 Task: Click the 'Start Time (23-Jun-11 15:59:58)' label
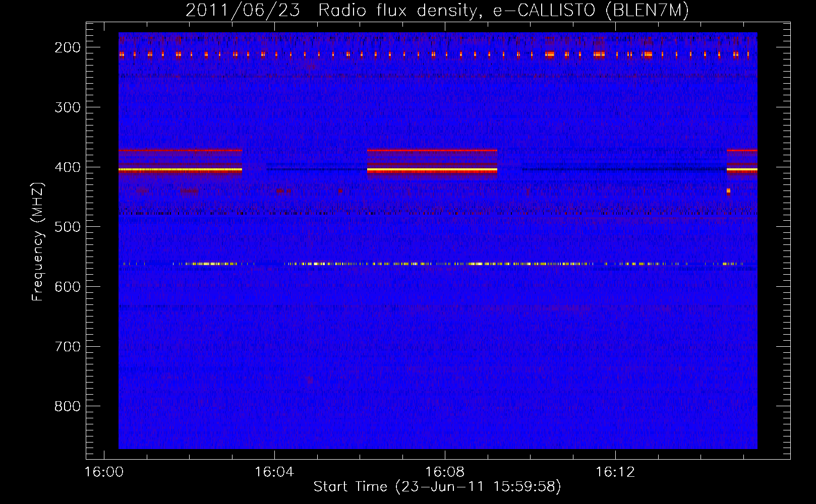[x=437, y=486]
